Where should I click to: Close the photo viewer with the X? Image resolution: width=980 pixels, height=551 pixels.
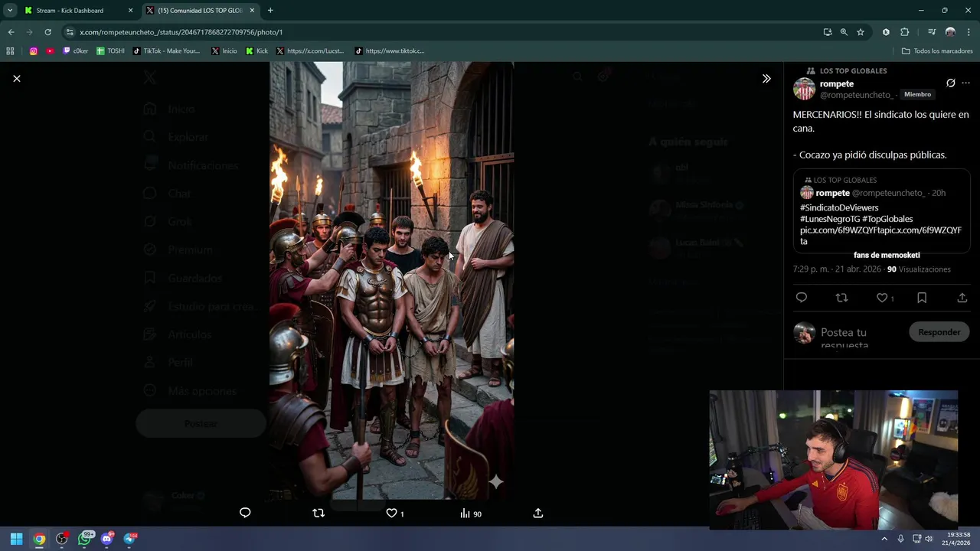coord(17,79)
